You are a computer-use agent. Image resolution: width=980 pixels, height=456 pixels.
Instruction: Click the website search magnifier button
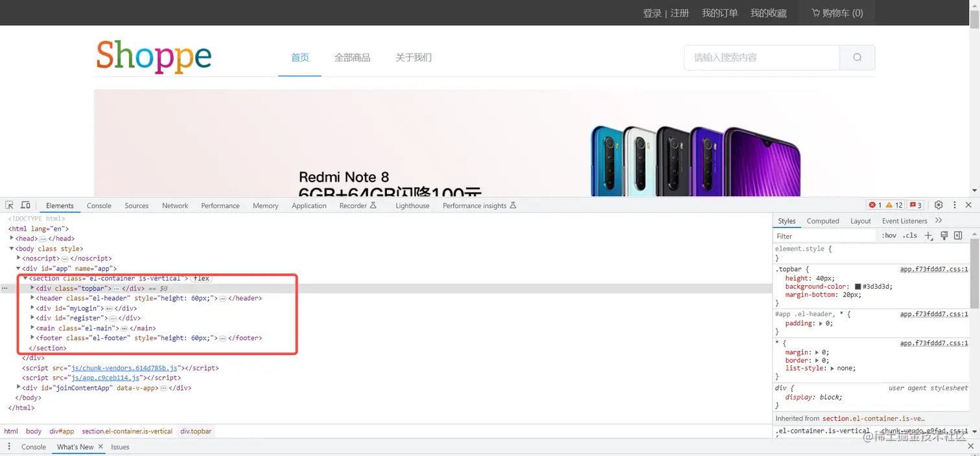pos(857,58)
